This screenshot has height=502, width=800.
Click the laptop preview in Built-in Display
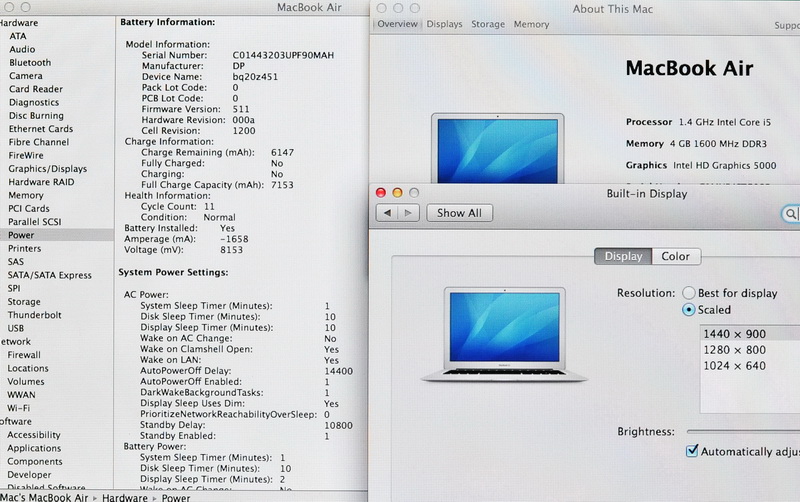pos(505,334)
